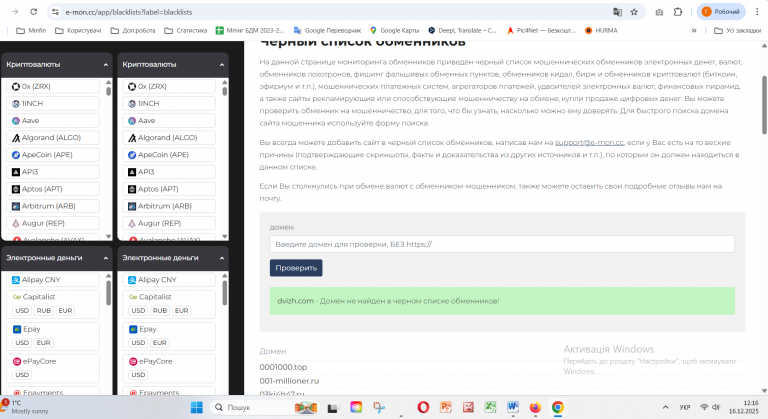Collapse the second Электронные деньги panel
Image resolution: width=768 pixels, height=419 pixels.
pyautogui.click(x=222, y=258)
